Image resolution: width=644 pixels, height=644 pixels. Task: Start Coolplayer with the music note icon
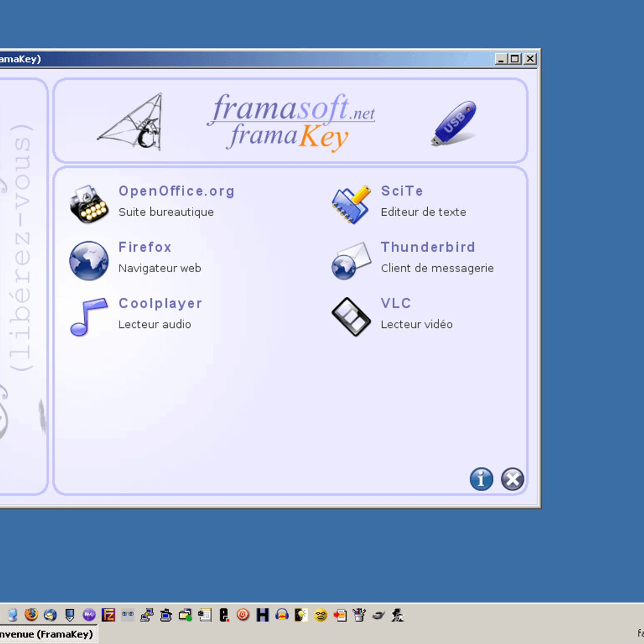coord(89,317)
